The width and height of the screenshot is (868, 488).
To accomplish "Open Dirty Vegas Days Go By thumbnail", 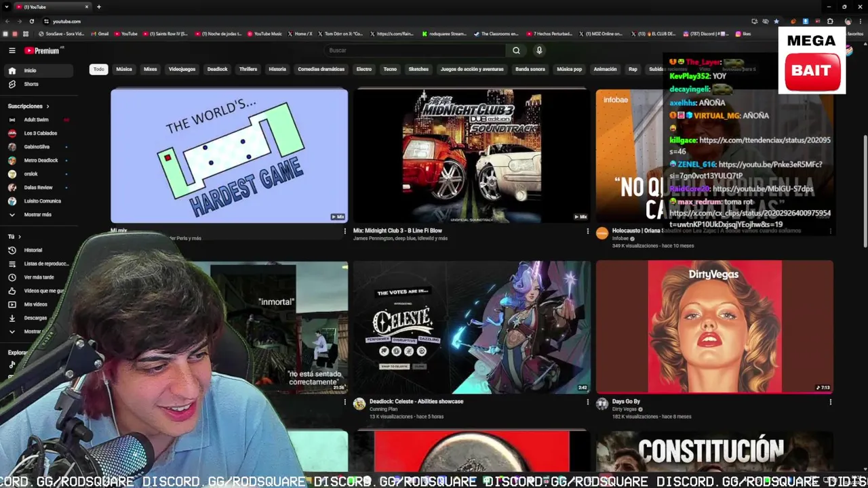I will click(x=715, y=327).
